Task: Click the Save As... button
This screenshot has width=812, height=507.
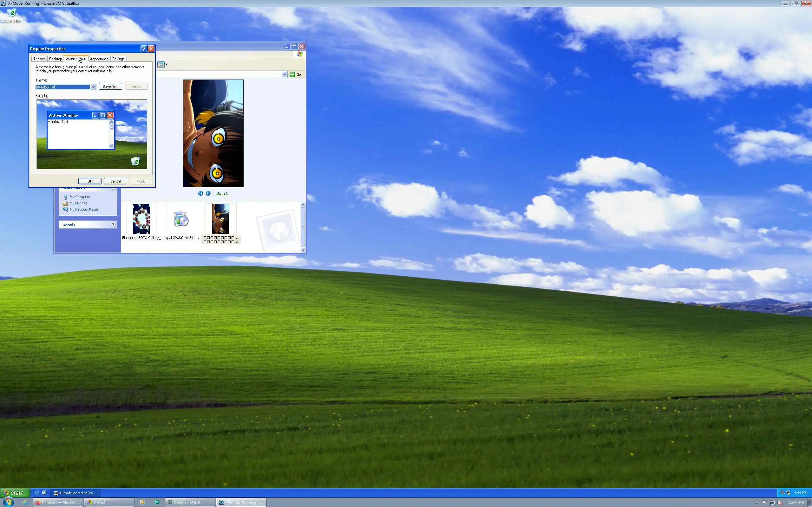Action: [110, 87]
